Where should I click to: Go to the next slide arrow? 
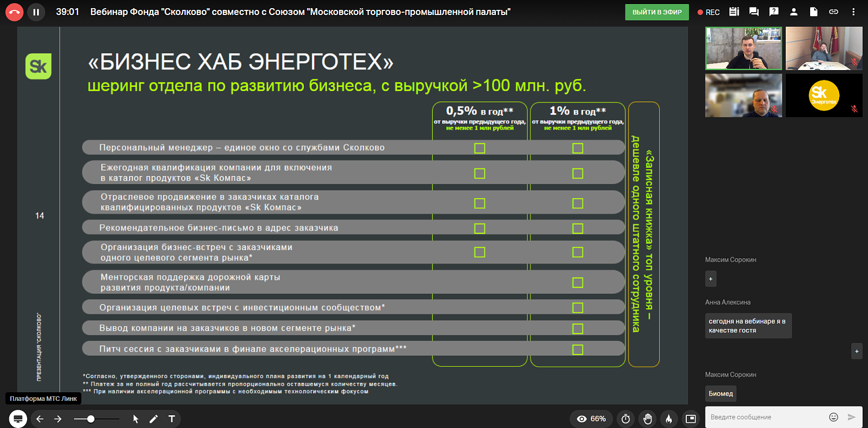(x=58, y=419)
